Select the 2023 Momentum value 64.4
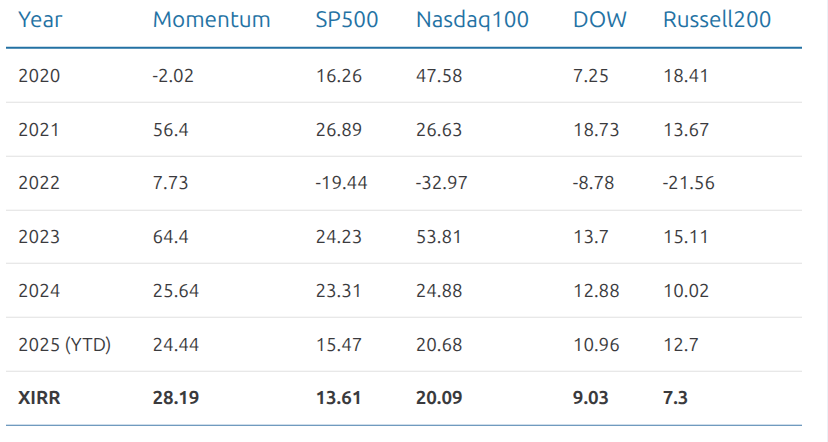Viewport: 828px width, 442px height. 170,237
